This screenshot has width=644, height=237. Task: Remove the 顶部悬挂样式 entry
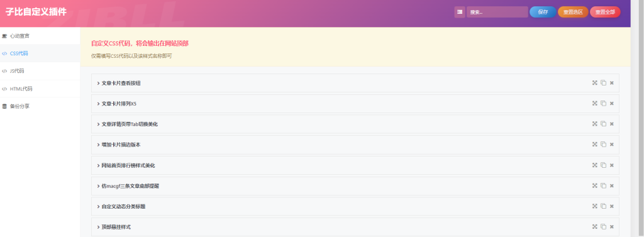(611, 227)
